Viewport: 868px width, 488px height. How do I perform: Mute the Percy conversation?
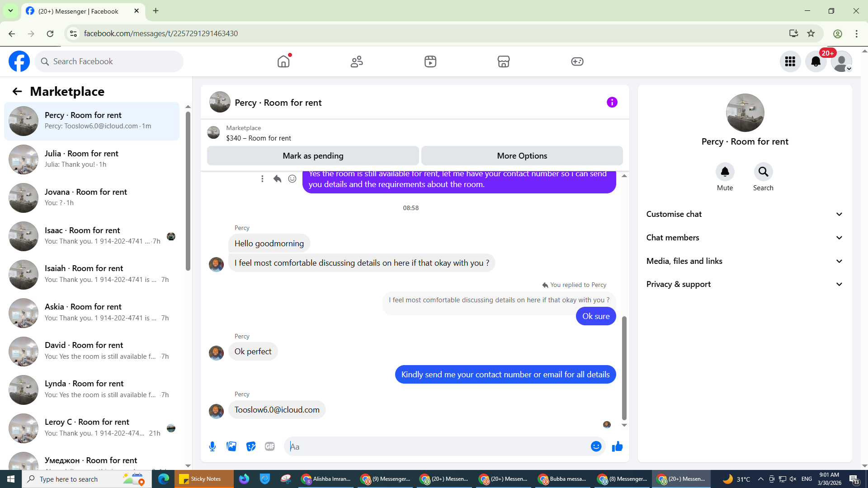point(725,172)
